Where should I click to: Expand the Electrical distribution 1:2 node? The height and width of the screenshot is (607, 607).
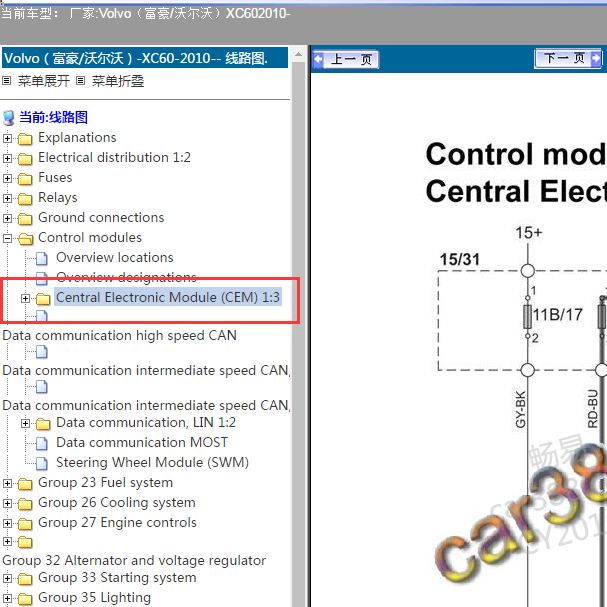click(7, 158)
